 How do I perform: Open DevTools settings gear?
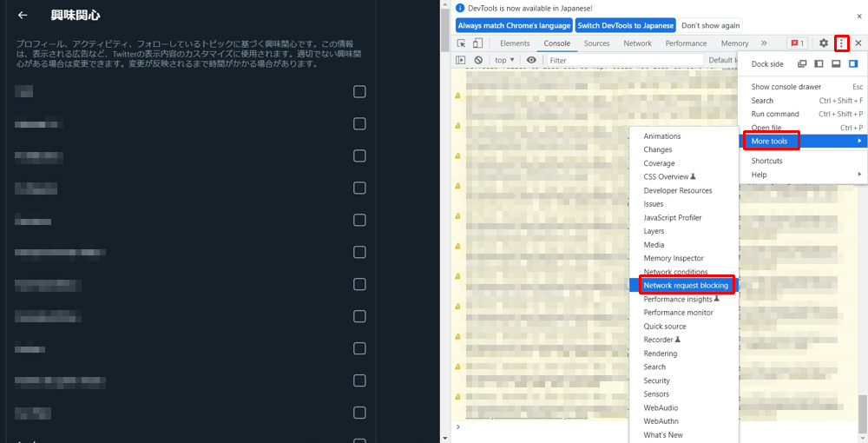point(824,43)
